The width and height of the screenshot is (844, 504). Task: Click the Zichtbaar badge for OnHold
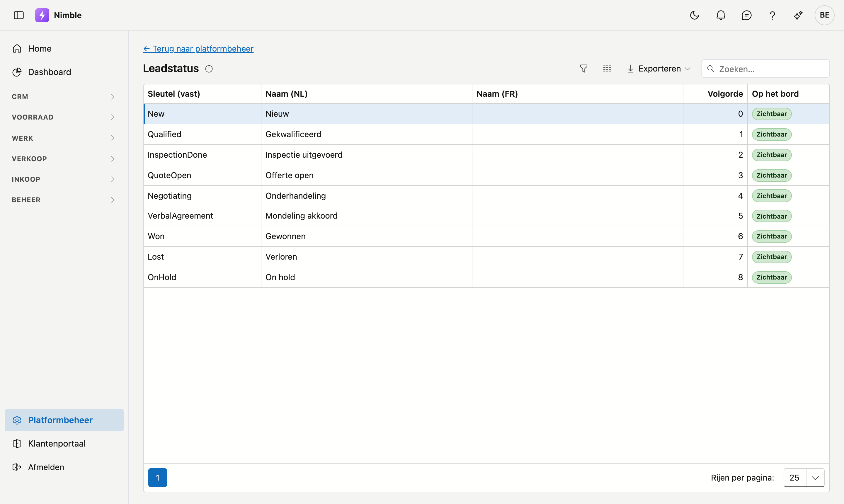(772, 277)
